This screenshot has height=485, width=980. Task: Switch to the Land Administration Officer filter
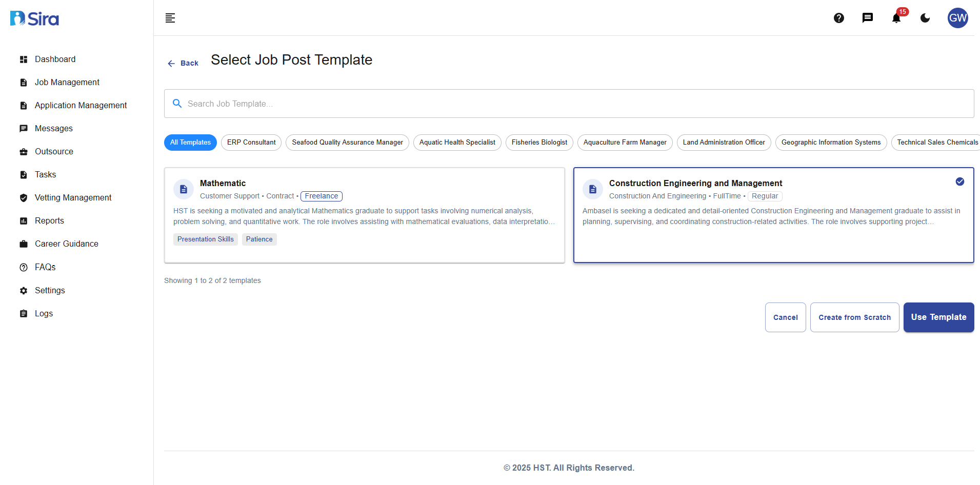[724, 142]
